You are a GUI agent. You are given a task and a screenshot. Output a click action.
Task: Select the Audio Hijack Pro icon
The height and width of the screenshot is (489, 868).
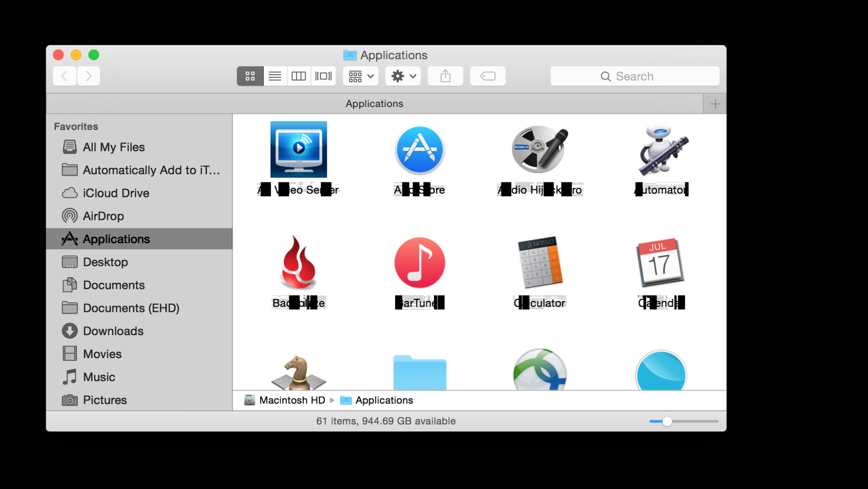tap(540, 149)
